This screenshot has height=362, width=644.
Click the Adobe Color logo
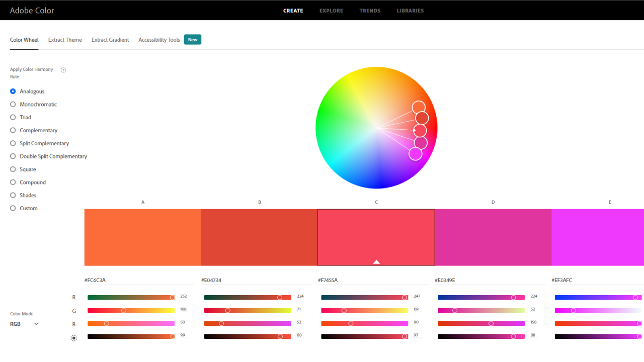point(32,10)
